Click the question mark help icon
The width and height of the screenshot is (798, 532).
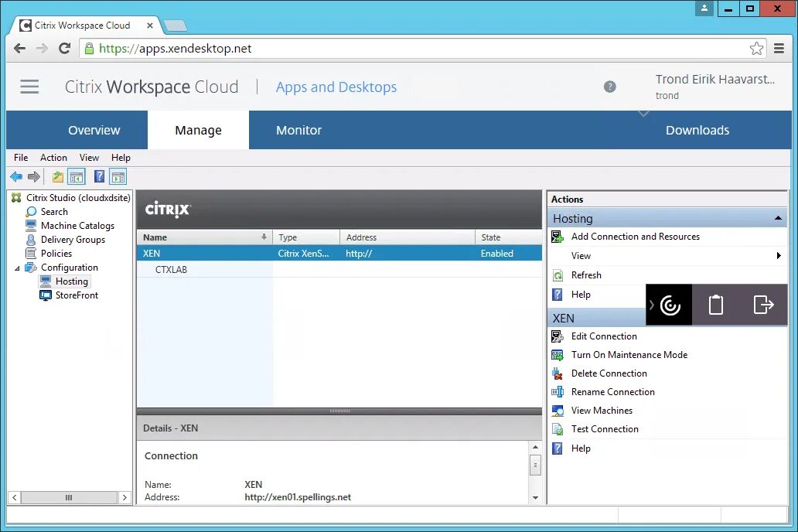609,87
